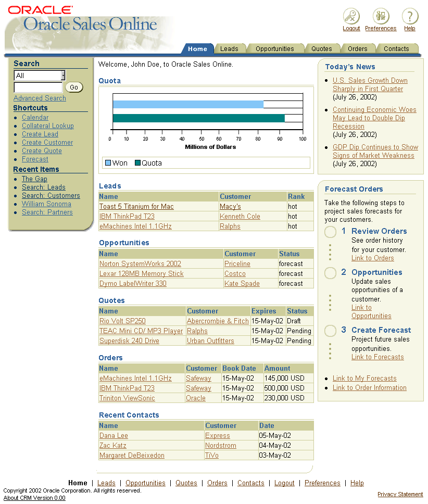Open the Calendar shortcut

click(35, 117)
